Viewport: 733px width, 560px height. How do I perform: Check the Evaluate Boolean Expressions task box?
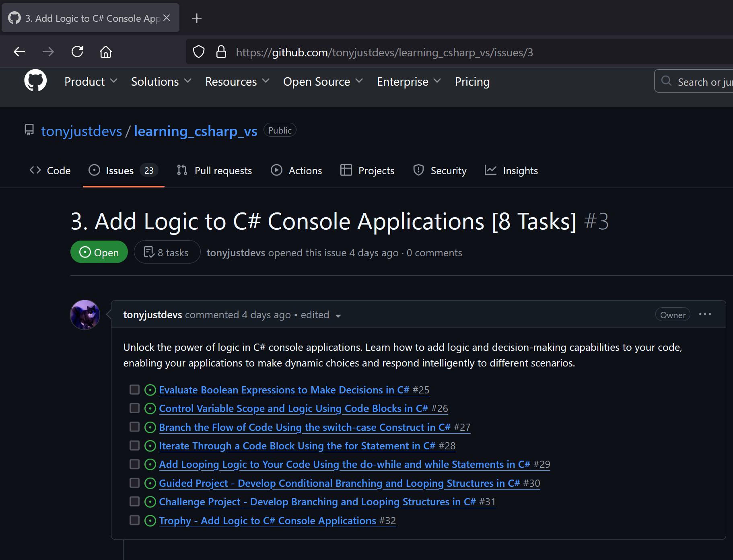click(134, 389)
